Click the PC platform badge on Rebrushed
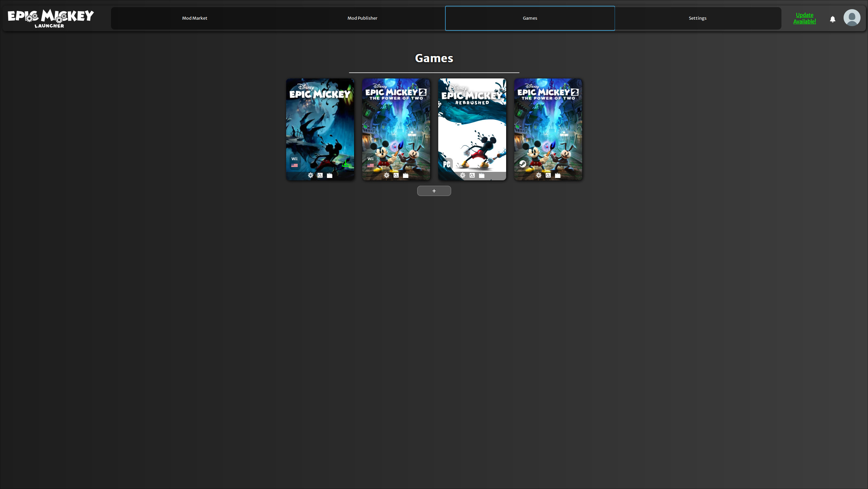Viewport: 868px width, 489px height. [x=446, y=164]
